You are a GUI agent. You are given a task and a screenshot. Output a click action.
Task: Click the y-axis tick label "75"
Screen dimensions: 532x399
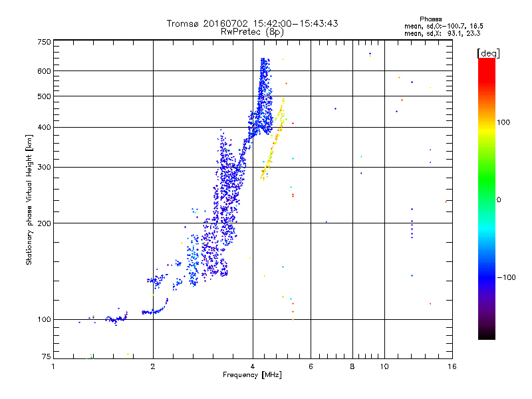tap(47, 356)
